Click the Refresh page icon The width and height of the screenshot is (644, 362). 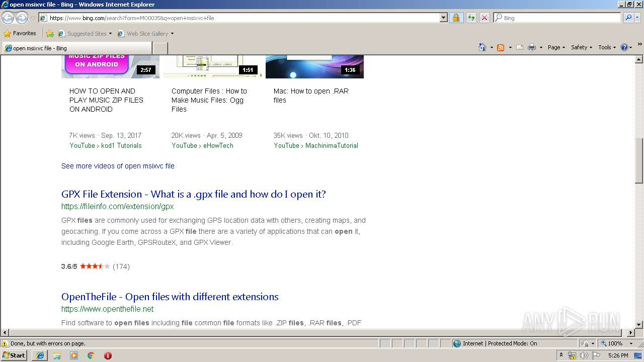pos(471,18)
